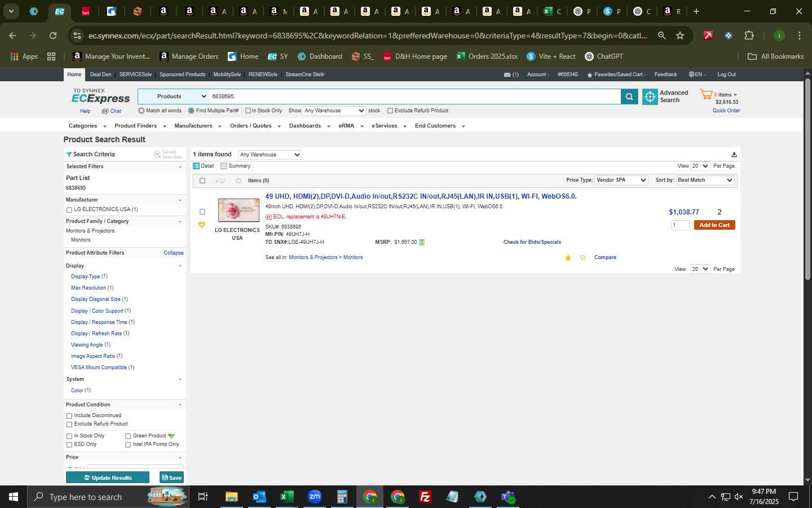The width and height of the screenshot is (812, 508).
Task: Open Sort by Best Match dropdown
Action: pyautogui.click(x=705, y=180)
